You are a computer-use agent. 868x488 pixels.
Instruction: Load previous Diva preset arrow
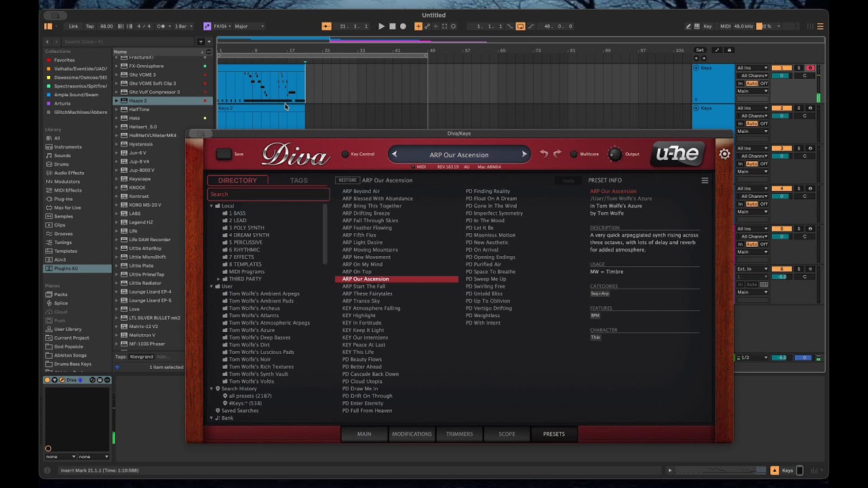point(395,155)
